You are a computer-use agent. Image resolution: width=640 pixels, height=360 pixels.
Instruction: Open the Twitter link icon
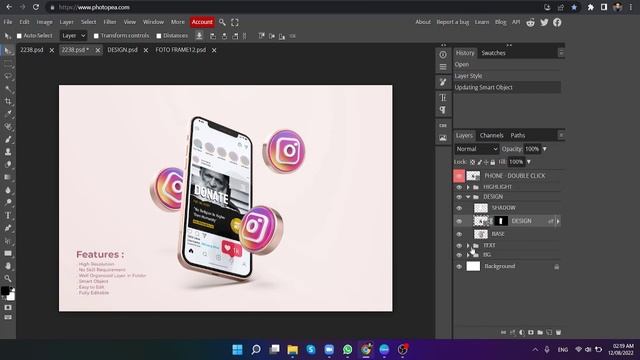(544, 22)
